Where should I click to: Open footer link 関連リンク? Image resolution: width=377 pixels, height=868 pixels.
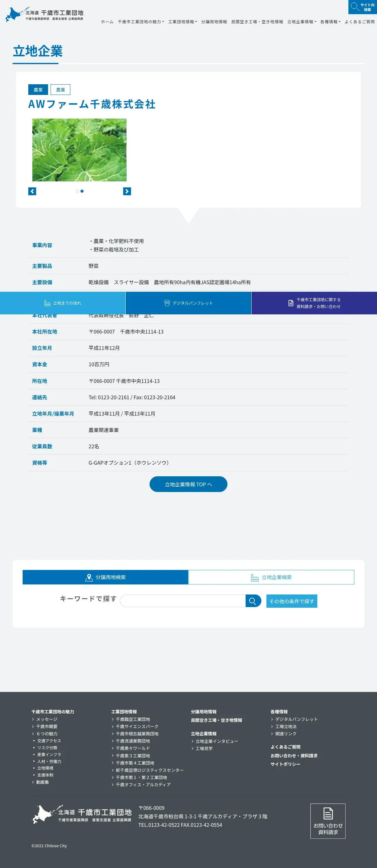point(286,733)
